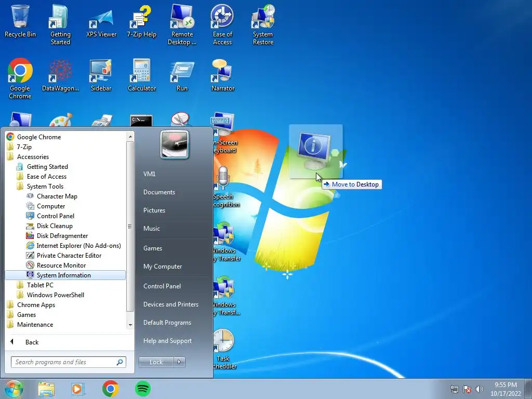Open Default Programs
This screenshot has height=399, width=532.
[x=167, y=322]
